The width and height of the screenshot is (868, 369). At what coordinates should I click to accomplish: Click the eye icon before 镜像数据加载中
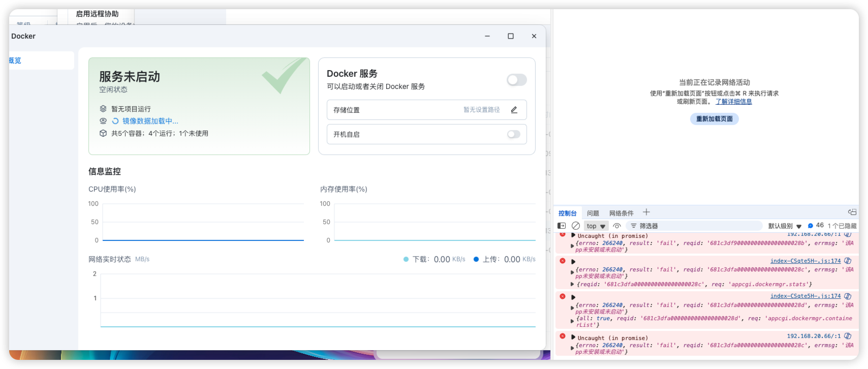click(103, 121)
